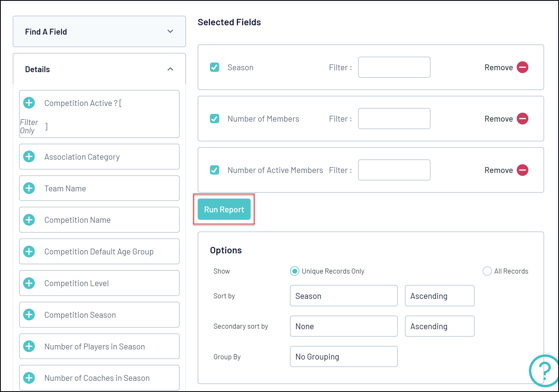Select Unique Records Only radio button

click(294, 271)
